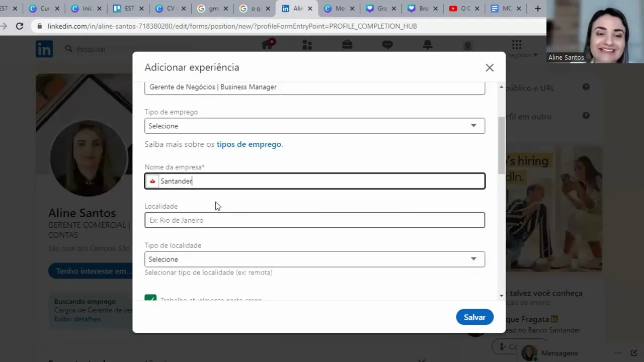Click the dialog scrollbar down arrow
Viewport: 644px width, 362px height.
click(501, 296)
